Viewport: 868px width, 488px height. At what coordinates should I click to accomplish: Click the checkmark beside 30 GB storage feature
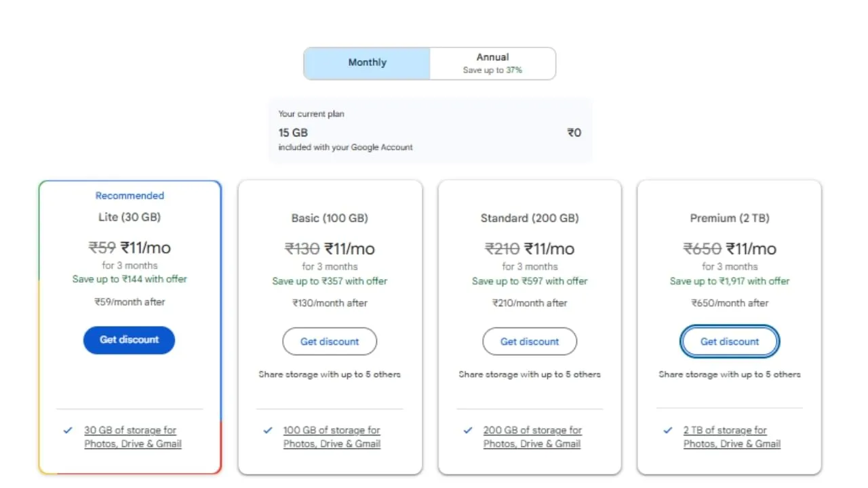pyautogui.click(x=68, y=430)
